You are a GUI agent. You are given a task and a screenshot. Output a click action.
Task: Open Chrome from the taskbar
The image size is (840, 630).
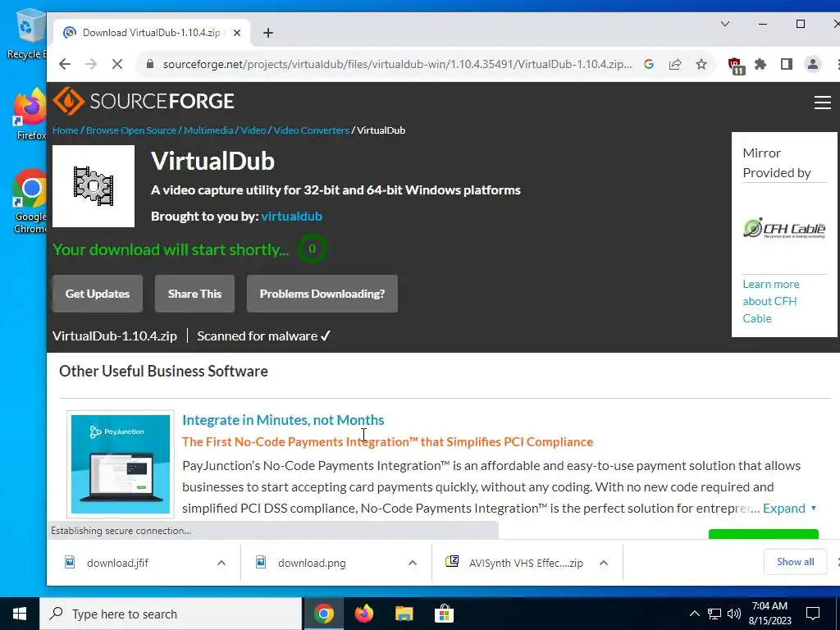point(324,614)
